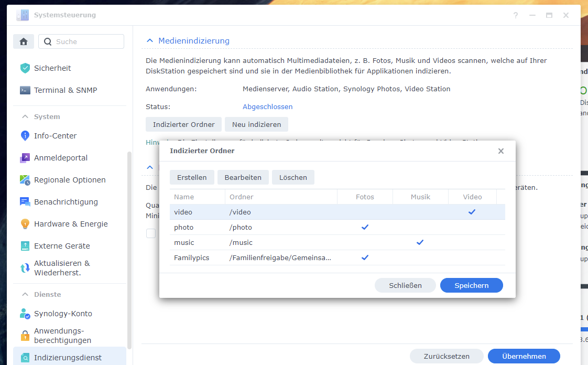588x365 pixels.
Task: Click Löschen button
Action: [293, 177]
